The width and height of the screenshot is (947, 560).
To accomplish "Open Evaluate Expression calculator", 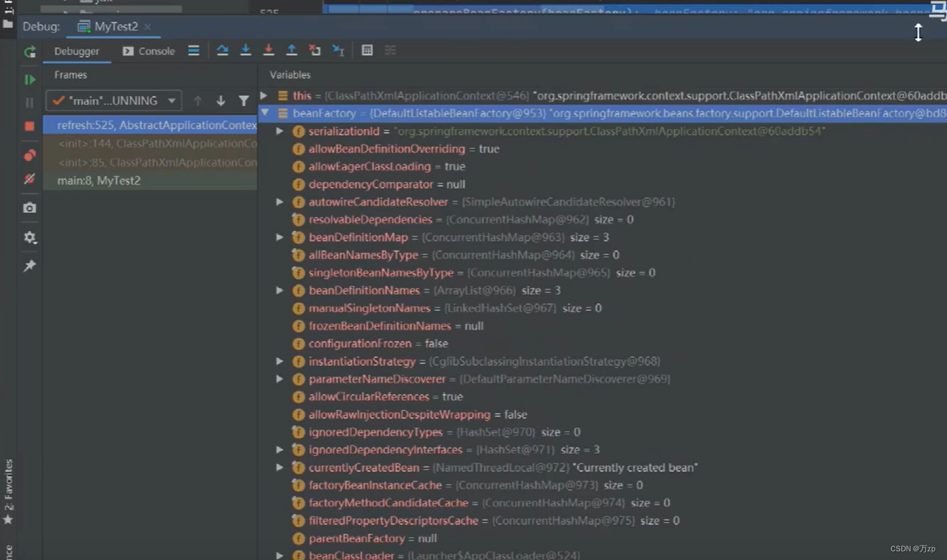I will coord(367,51).
